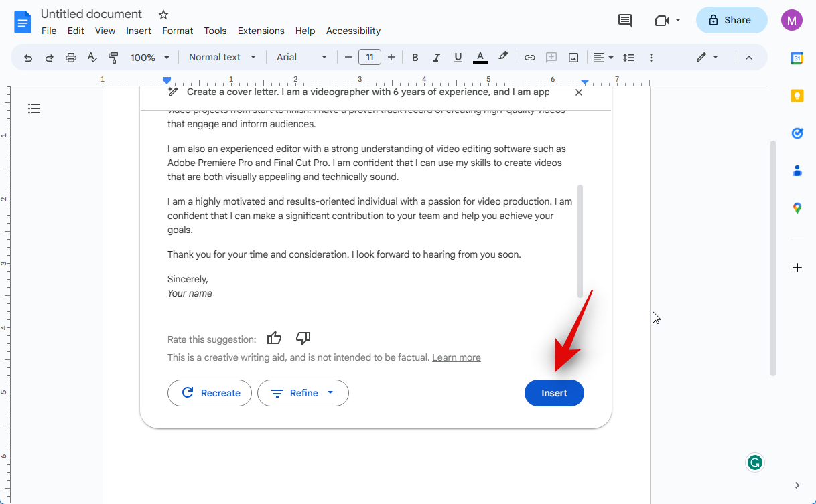
Task: Open the Insert menu
Action: click(139, 31)
